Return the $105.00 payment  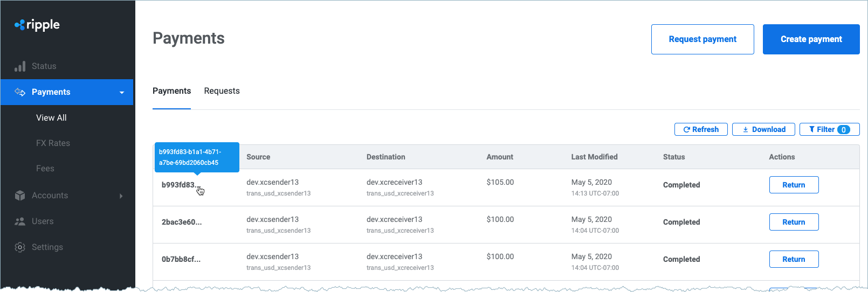(x=794, y=185)
